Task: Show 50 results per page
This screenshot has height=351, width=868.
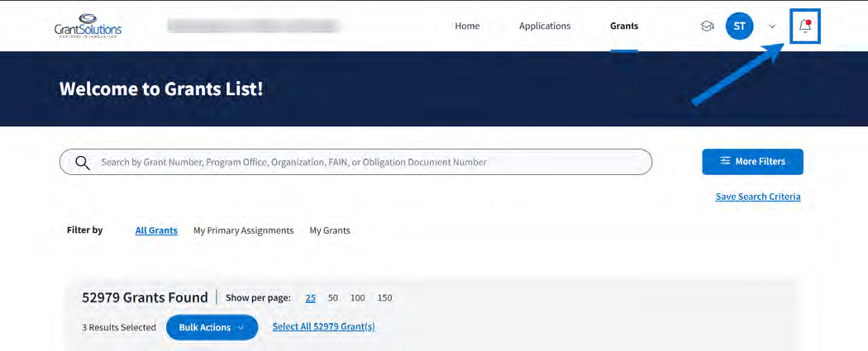Action: 333,298
